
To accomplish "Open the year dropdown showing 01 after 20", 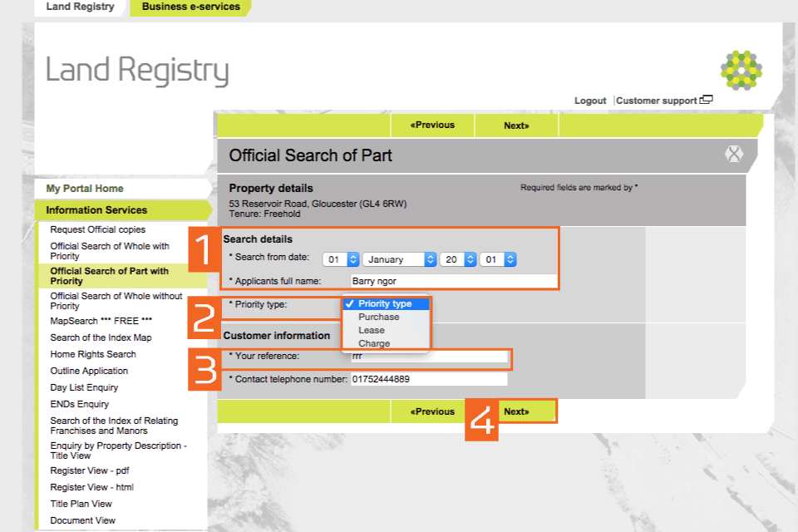I will [498, 259].
